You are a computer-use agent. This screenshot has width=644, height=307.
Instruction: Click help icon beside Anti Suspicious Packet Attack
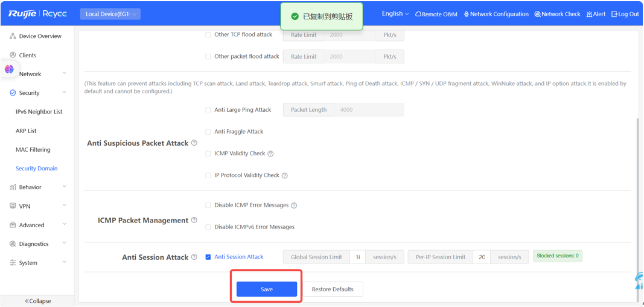194,143
